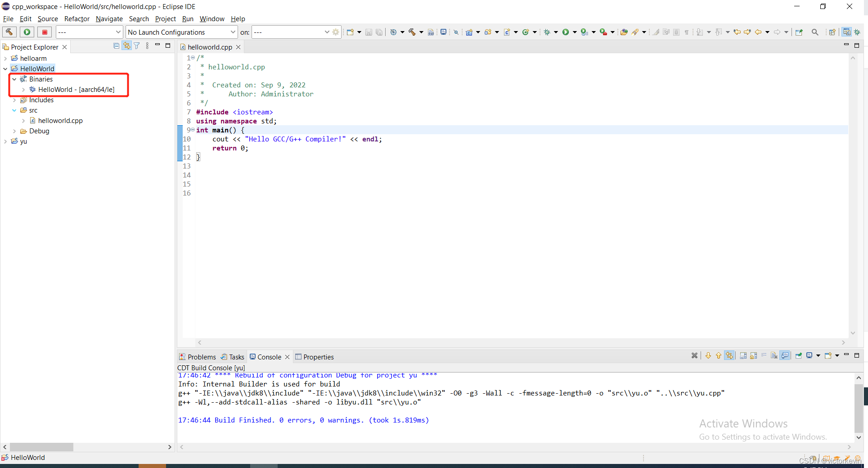Open the No Launch Configurations dropdown
Viewport: 868px width, 468px height.
pos(234,32)
